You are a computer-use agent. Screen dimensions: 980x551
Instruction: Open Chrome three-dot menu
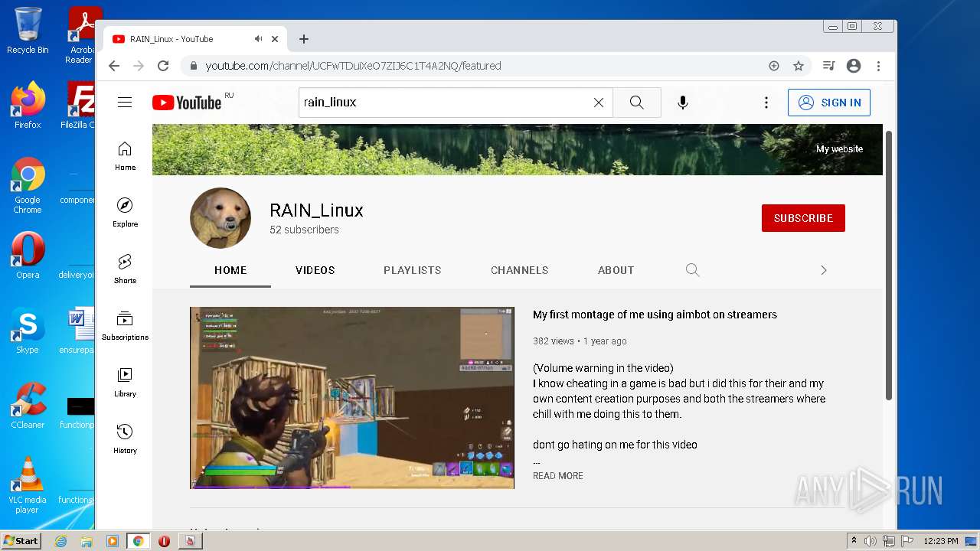tap(879, 66)
